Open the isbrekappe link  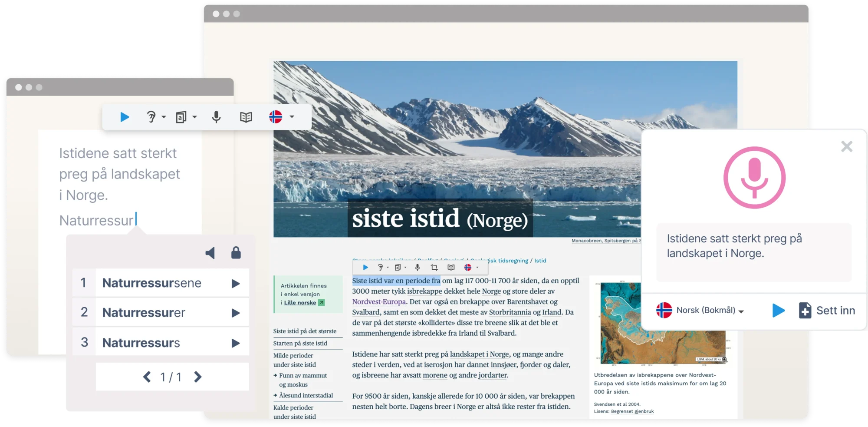(x=424, y=291)
